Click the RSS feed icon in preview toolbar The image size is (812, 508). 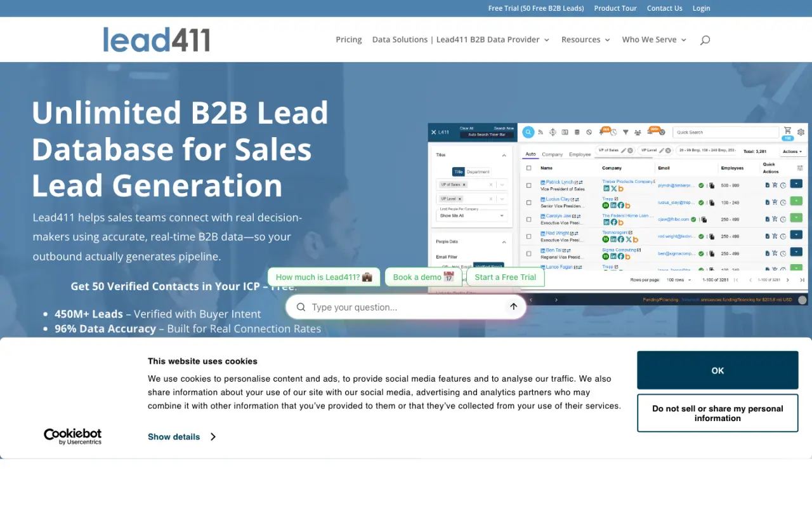[x=540, y=132]
